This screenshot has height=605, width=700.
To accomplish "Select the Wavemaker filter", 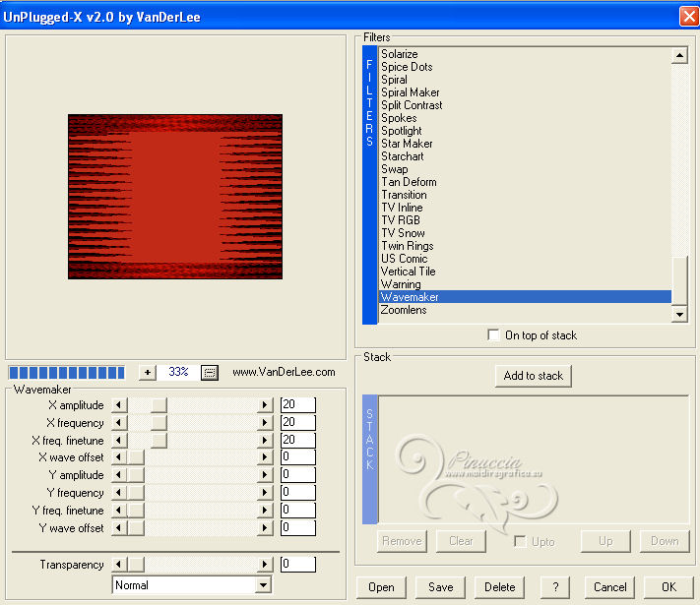I will [525, 297].
